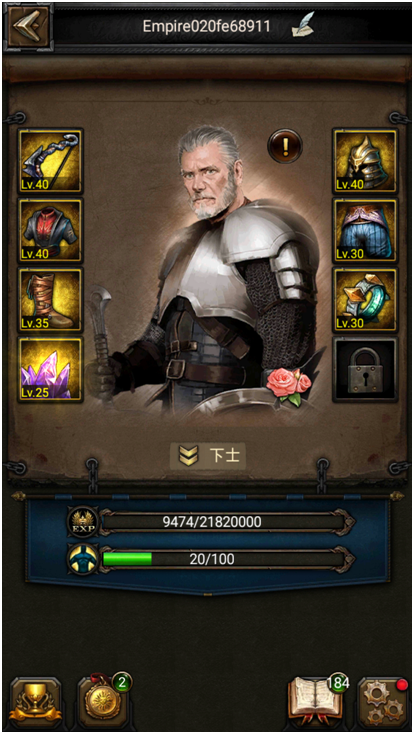Select the Lv.25 purple crystal slot
Screen dimensions: 414x734
click(x=51, y=369)
